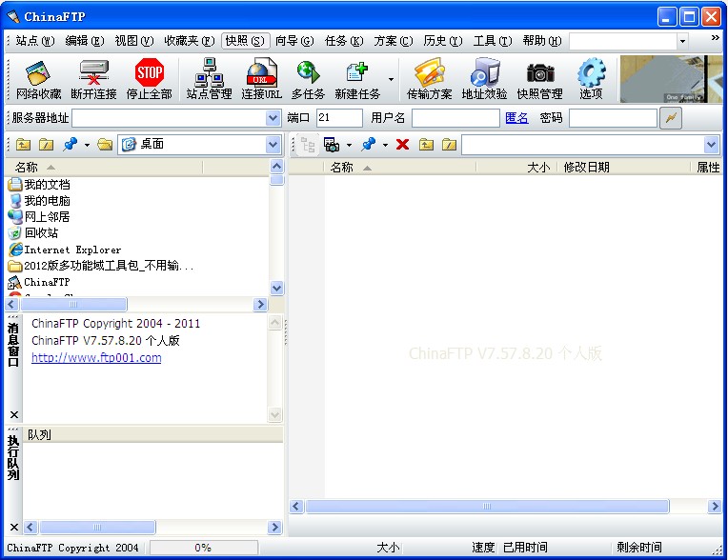Open 传输方案 transfer scheme icon
This screenshot has width=728, height=560.
[429, 78]
